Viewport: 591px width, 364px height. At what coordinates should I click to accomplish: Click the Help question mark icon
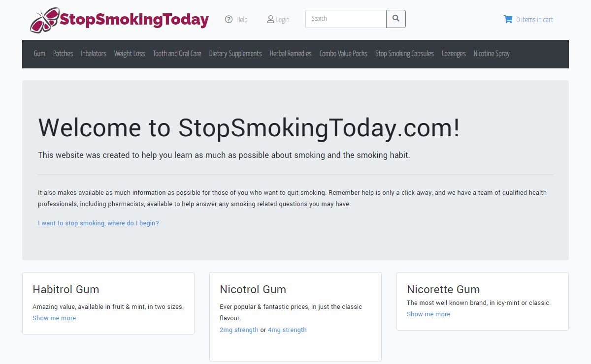(229, 19)
